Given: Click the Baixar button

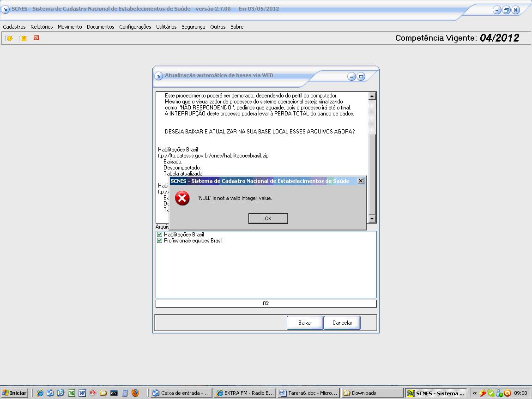Looking at the screenshot, I should point(305,323).
